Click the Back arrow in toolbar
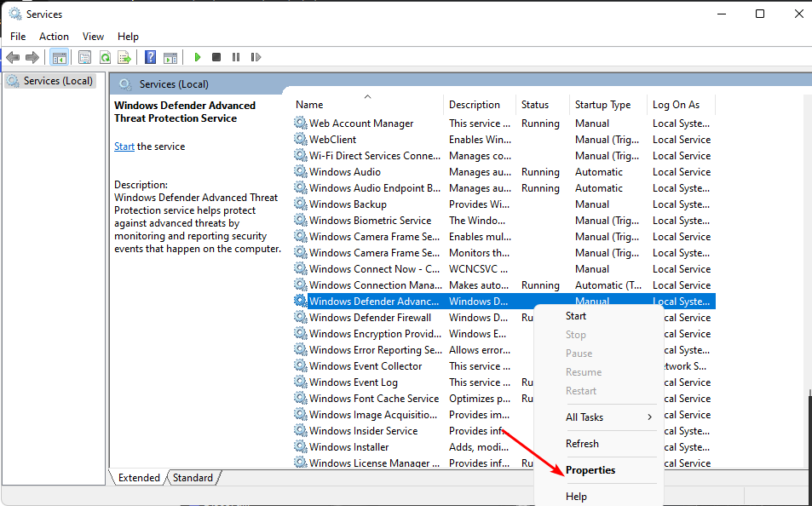812x506 pixels. pyautogui.click(x=13, y=57)
